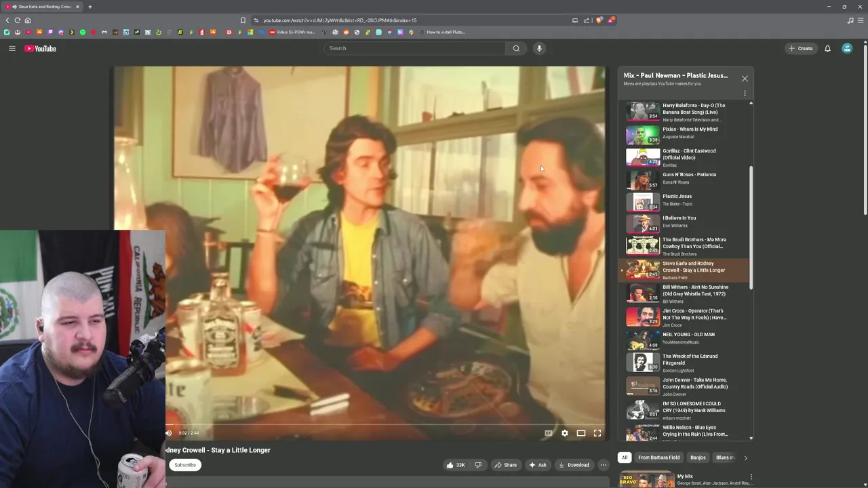Open the browser home page
Viewport: 868px width, 488px height.
click(x=28, y=20)
